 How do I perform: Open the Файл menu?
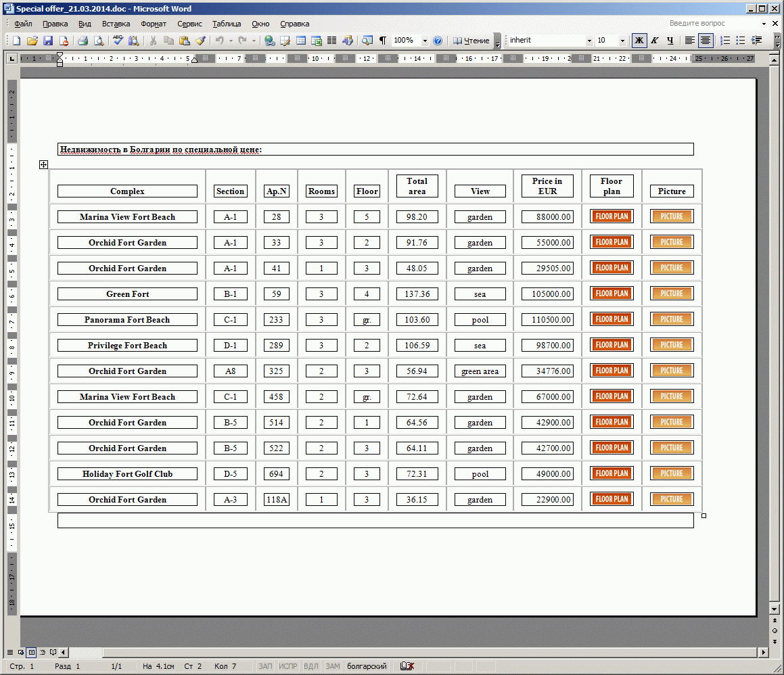tap(23, 24)
